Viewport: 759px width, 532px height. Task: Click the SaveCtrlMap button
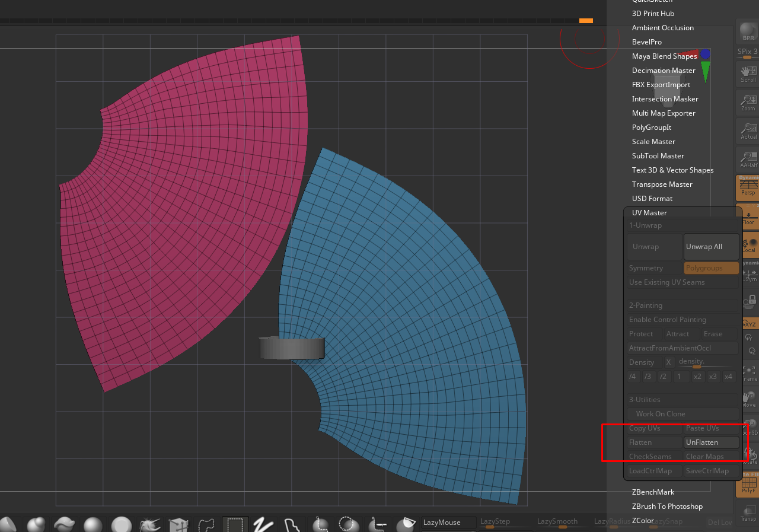[x=712, y=471]
